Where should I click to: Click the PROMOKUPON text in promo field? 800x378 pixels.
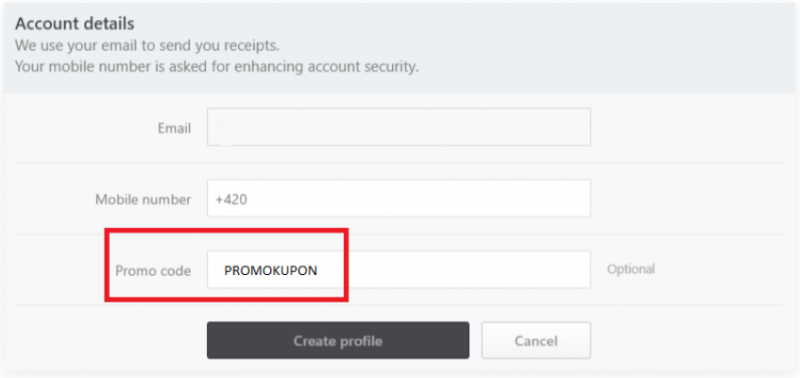click(x=271, y=270)
